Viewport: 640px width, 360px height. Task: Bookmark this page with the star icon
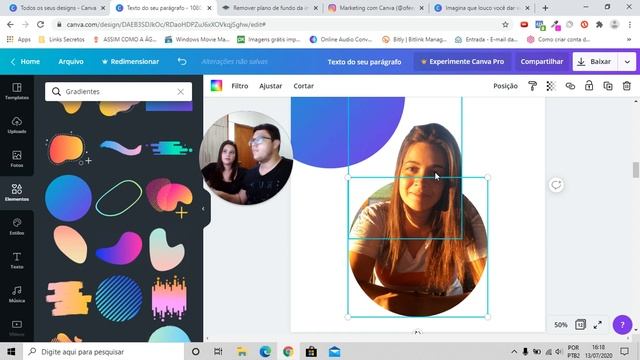[505, 24]
